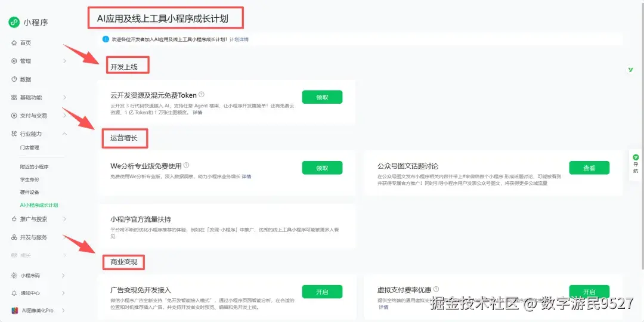Click the 支付与交易 sidebar icon
The height and width of the screenshot is (322, 644).
pos(14,116)
